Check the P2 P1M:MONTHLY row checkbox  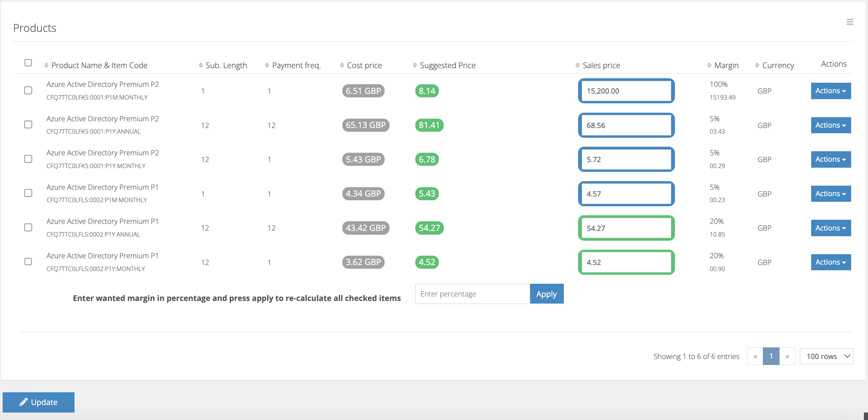28,90
